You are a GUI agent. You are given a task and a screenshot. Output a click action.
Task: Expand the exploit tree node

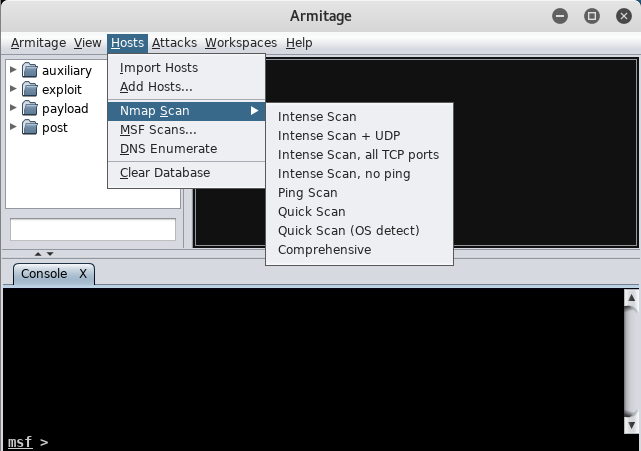13,88
